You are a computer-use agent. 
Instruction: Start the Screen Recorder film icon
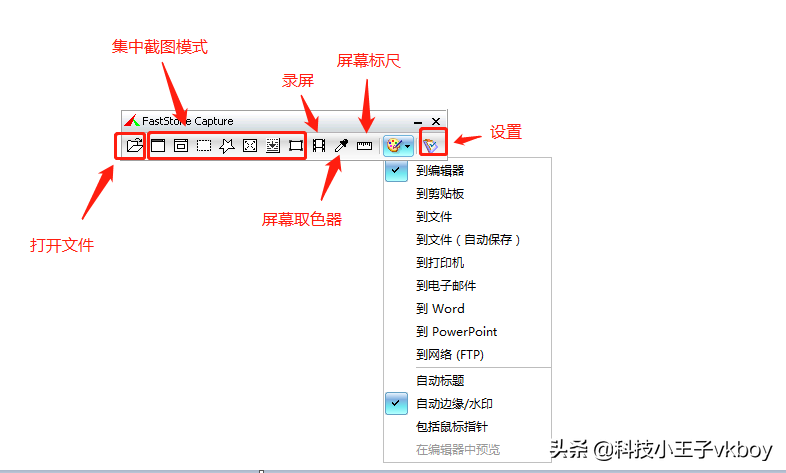[319, 146]
